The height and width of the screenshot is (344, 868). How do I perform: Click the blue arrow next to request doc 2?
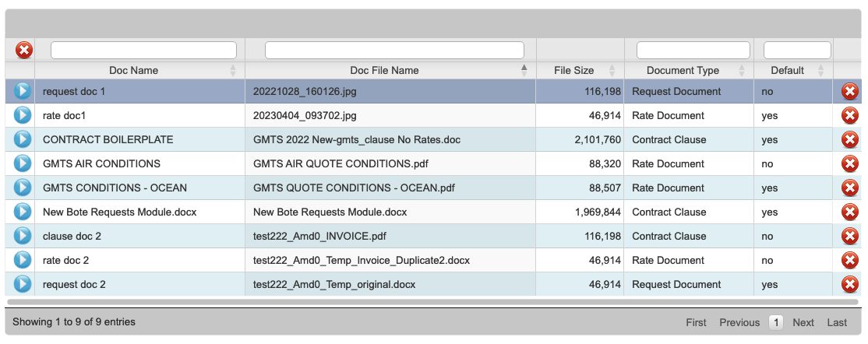point(23,284)
